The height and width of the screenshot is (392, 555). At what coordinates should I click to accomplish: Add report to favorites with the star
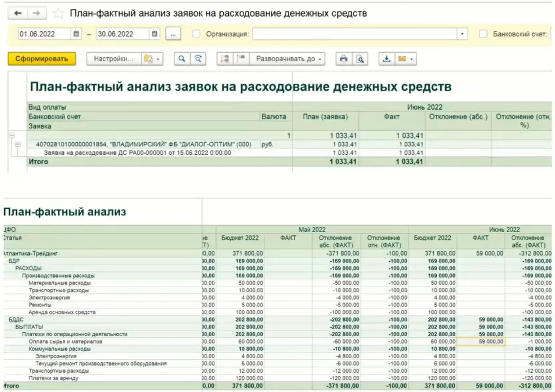pyautogui.click(x=58, y=13)
